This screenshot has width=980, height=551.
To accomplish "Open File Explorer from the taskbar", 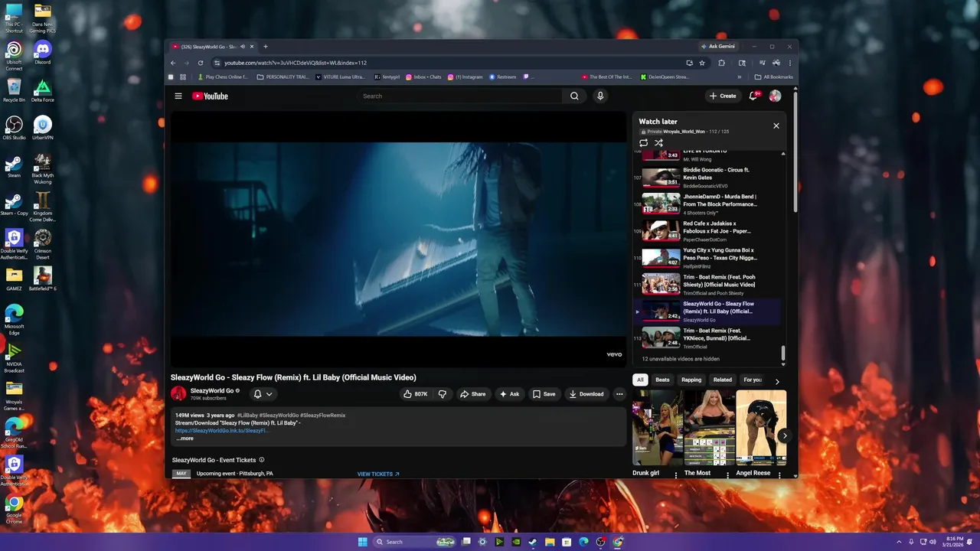I will 550,542.
